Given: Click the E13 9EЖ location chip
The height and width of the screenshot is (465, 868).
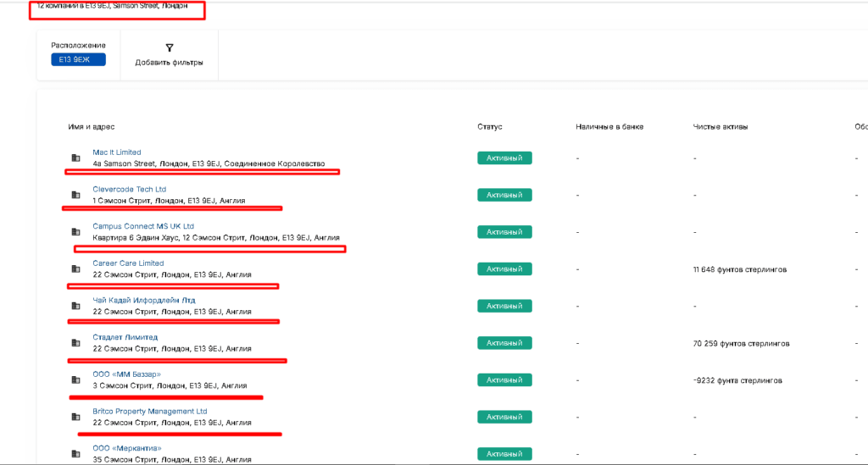Looking at the screenshot, I should pos(79,60).
